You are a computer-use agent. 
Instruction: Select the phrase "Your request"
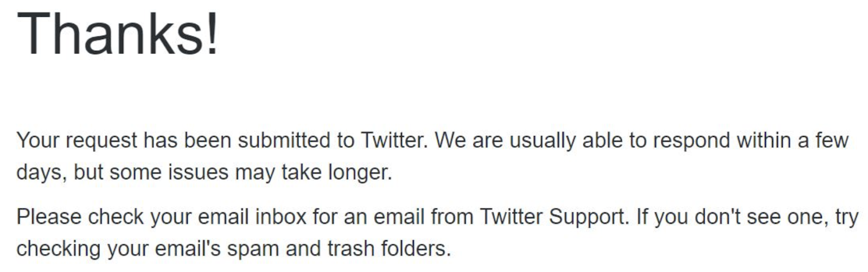pyautogui.click(x=77, y=141)
